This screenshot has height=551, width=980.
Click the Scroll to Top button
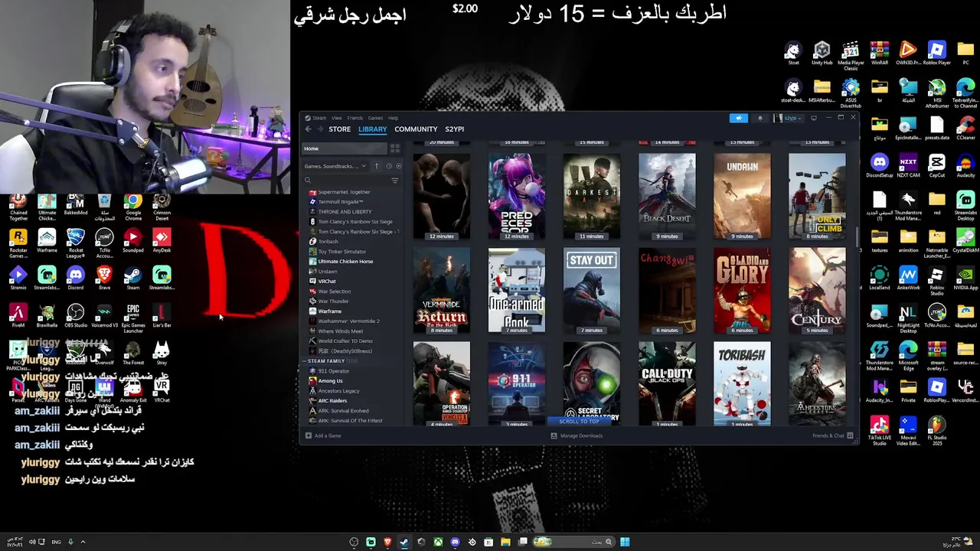(580, 422)
